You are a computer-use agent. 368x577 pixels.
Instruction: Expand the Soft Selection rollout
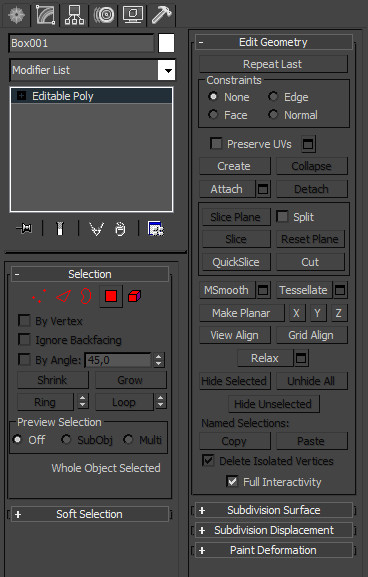pyautogui.click(x=90, y=514)
